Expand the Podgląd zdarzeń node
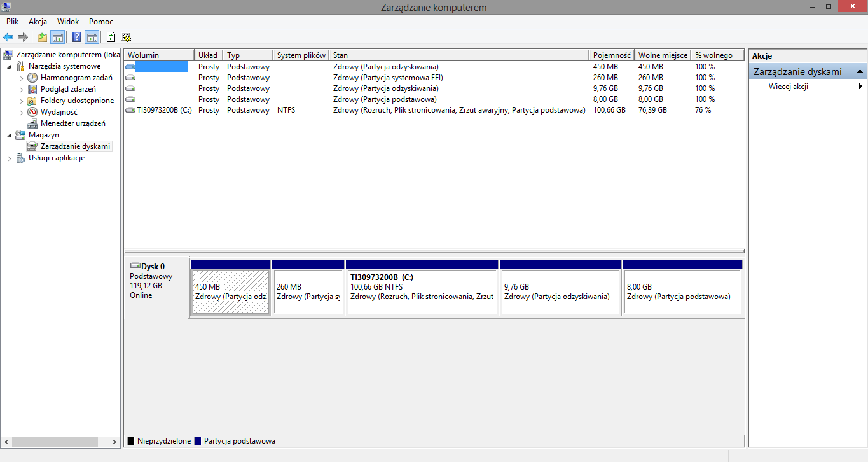The width and height of the screenshot is (868, 462). [x=21, y=89]
